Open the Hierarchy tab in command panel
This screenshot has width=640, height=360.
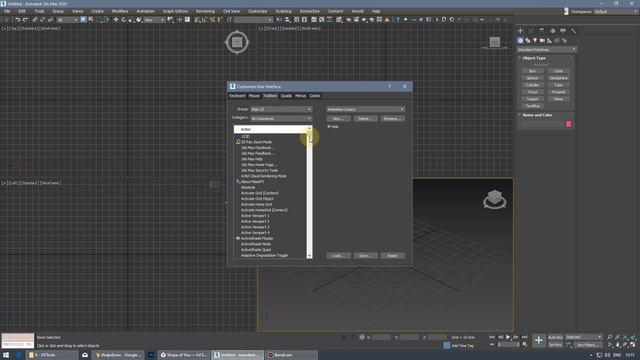tap(542, 31)
